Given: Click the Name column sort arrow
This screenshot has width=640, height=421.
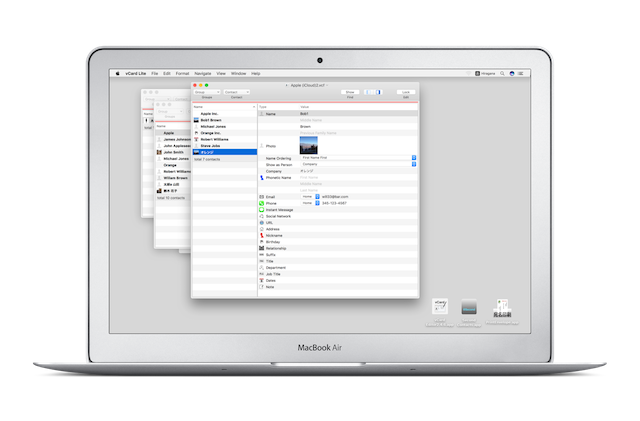Looking at the screenshot, I should coord(254,107).
